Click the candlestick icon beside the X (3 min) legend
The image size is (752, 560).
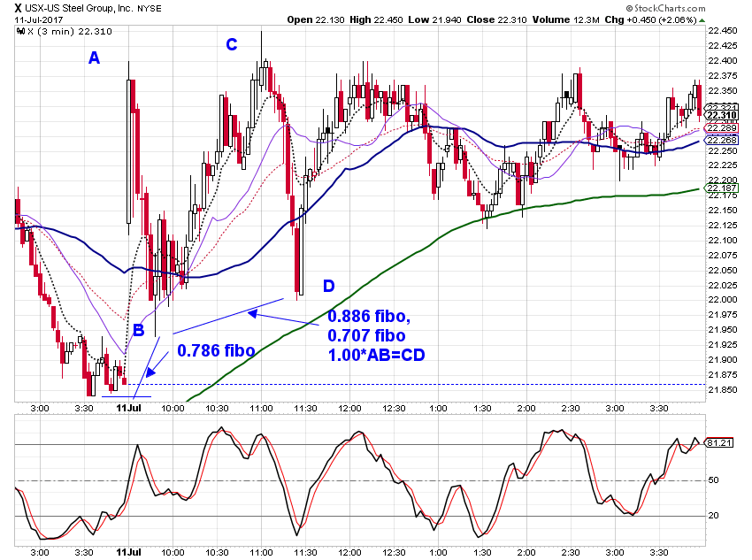tap(20, 32)
